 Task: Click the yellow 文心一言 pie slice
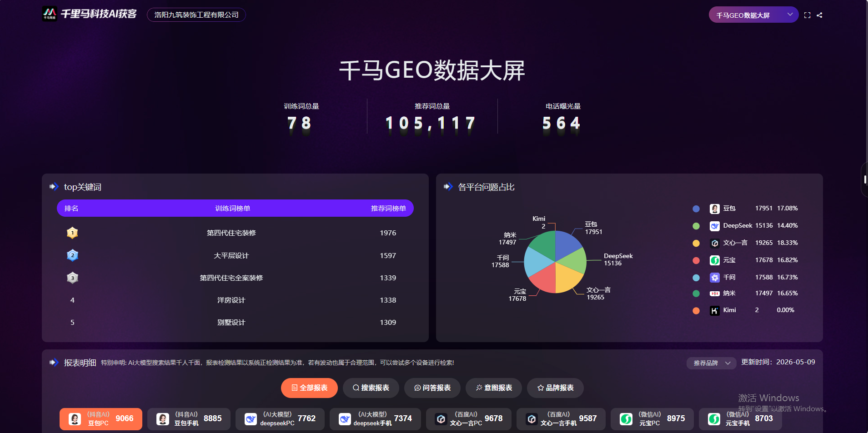[x=567, y=278]
